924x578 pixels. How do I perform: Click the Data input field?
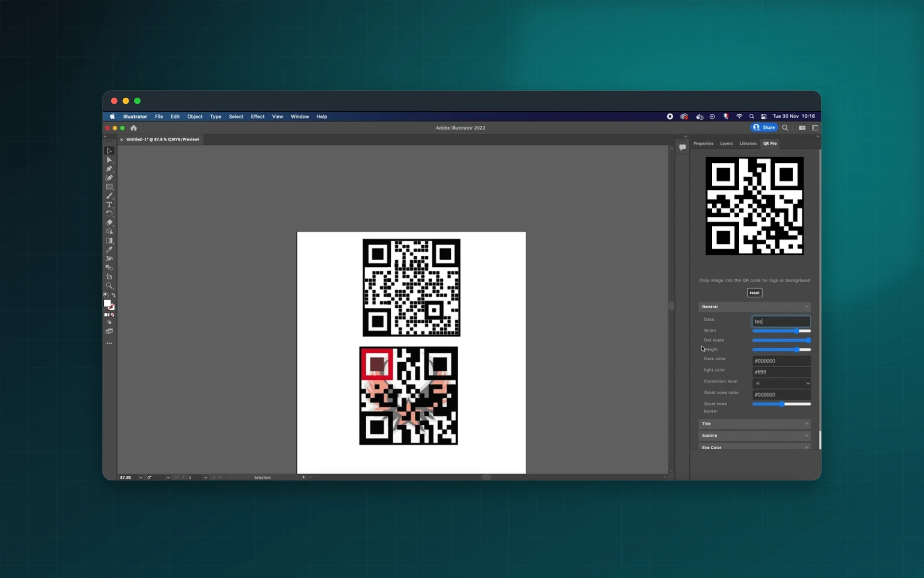pyautogui.click(x=781, y=321)
